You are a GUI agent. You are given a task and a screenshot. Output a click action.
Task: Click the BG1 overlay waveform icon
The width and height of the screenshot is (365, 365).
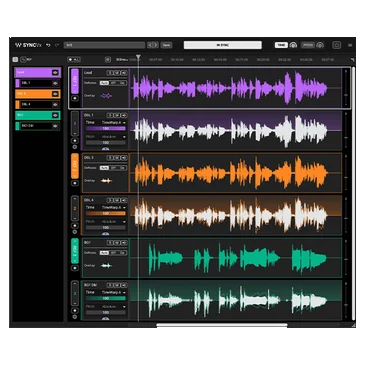pos(106,266)
